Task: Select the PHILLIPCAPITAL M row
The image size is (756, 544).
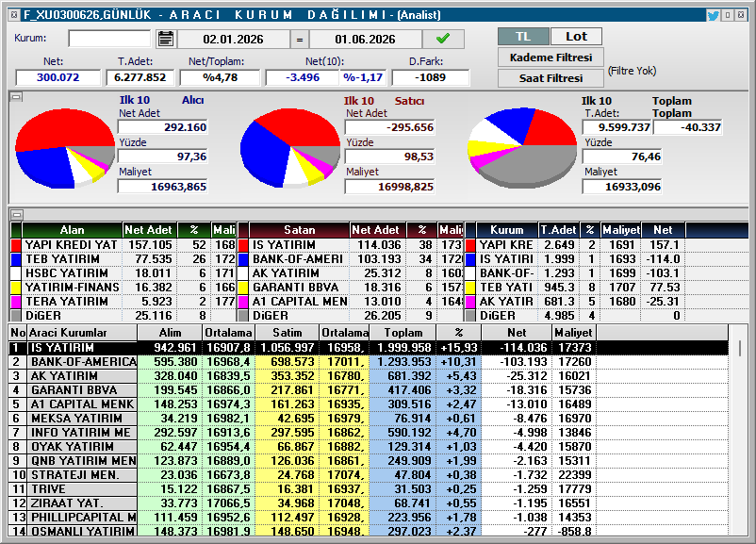Action: coord(369,518)
